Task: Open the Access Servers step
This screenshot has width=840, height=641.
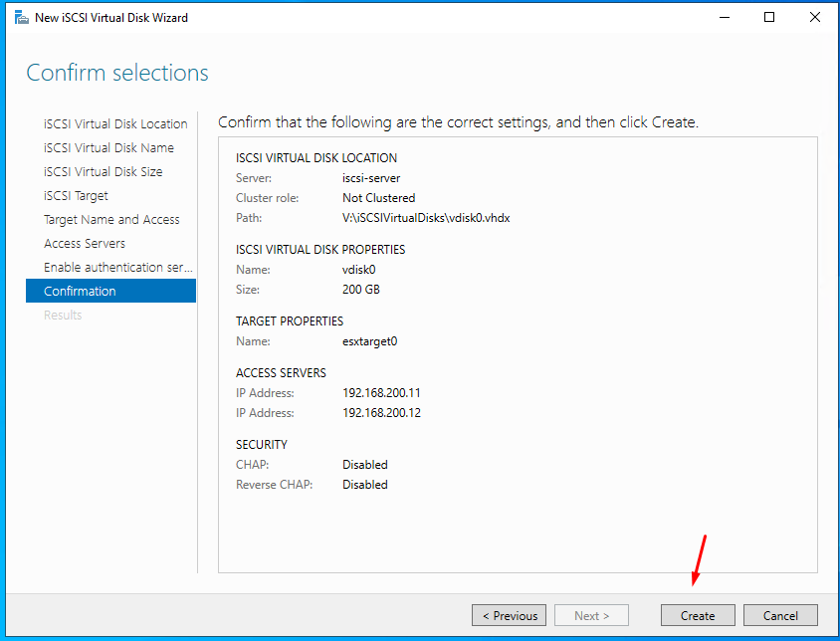Action: pyautogui.click(x=85, y=244)
